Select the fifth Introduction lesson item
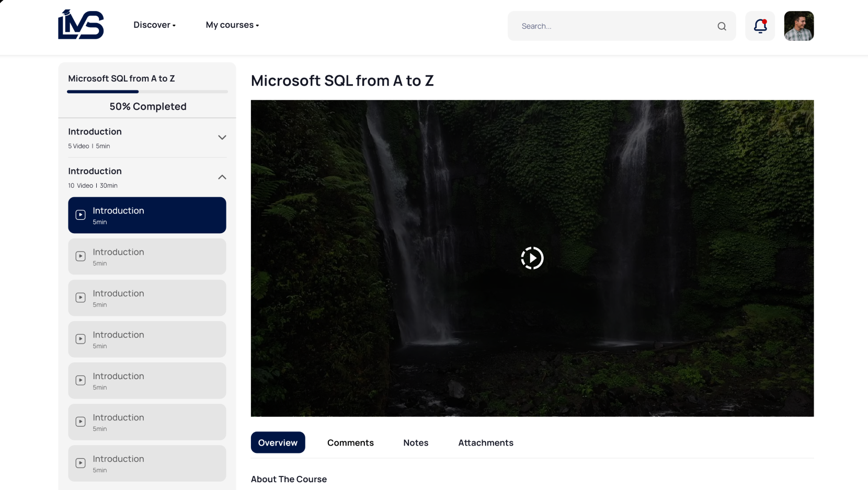The height and width of the screenshot is (490, 868). pyautogui.click(x=147, y=380)
